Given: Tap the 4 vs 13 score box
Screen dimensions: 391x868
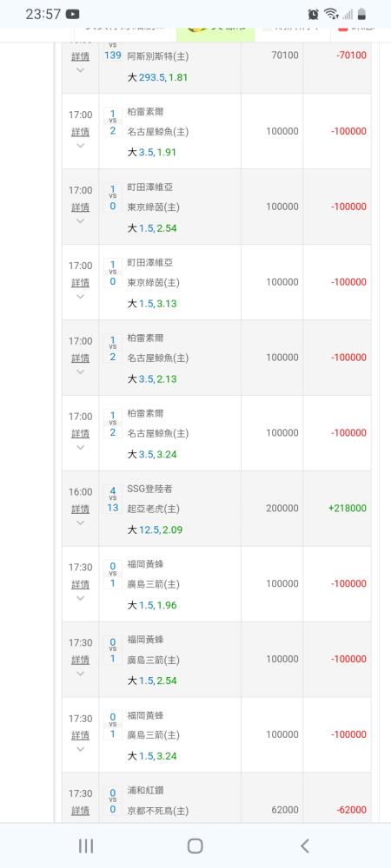Looking at the screenshot, I should point(113,498).
